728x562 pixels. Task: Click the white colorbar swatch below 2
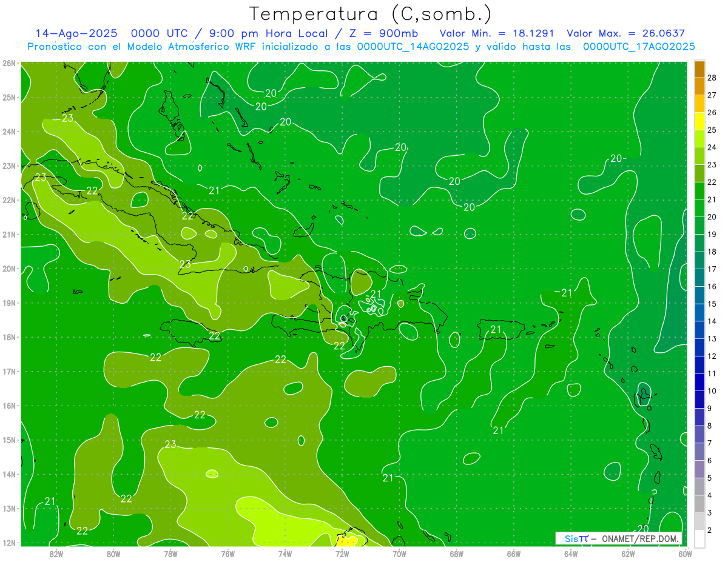pyautogui.click(x=699, y=538)
